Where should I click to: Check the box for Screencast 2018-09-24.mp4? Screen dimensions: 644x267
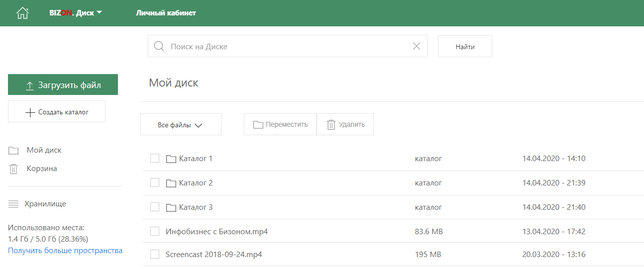155,254
